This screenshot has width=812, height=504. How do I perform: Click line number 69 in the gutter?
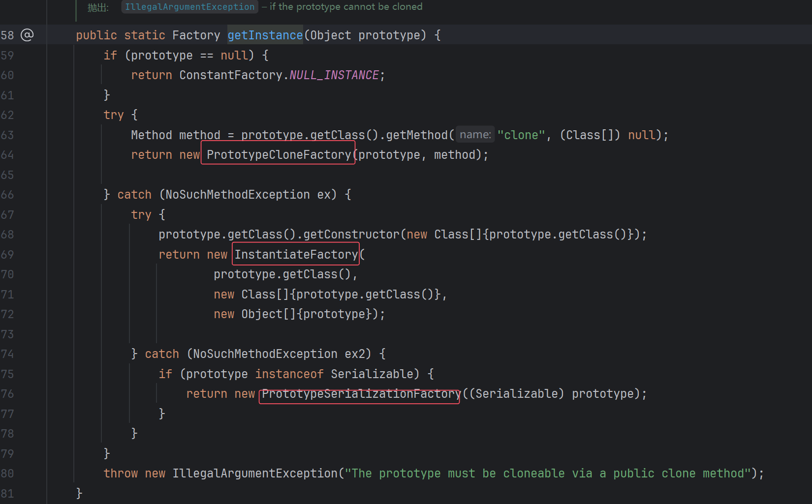(x=7, y=255)
